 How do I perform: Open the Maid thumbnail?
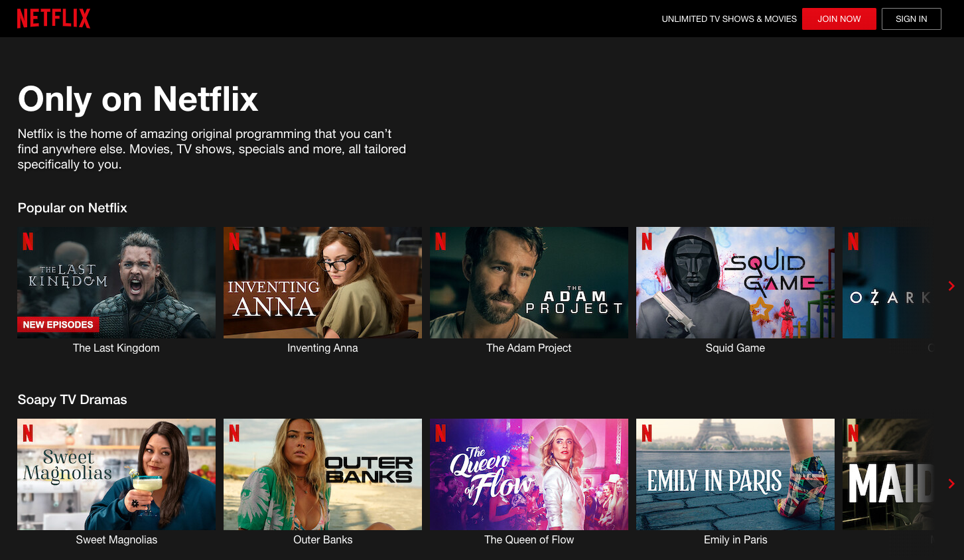(x=888, y=474)
